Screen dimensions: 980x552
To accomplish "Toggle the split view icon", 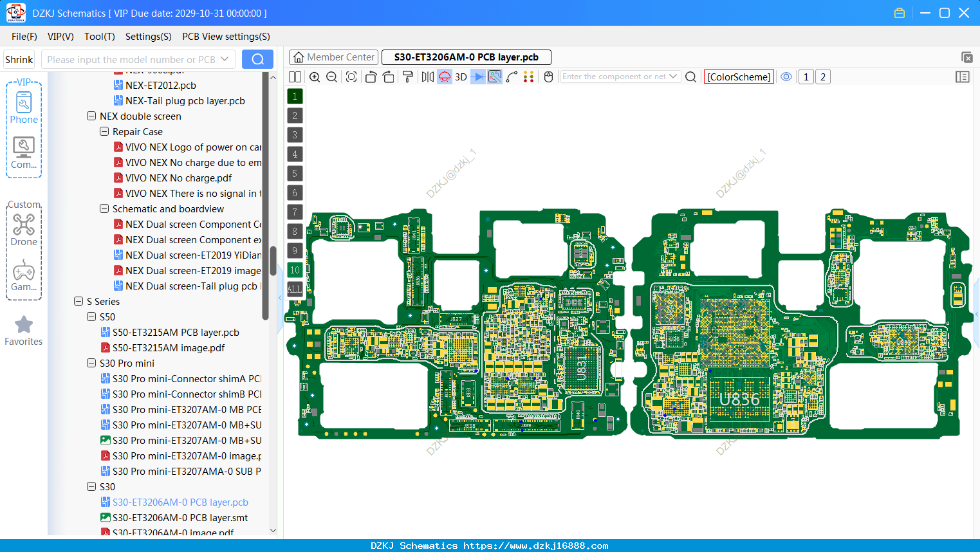I will pyautogui.click(x=295, y=77).
